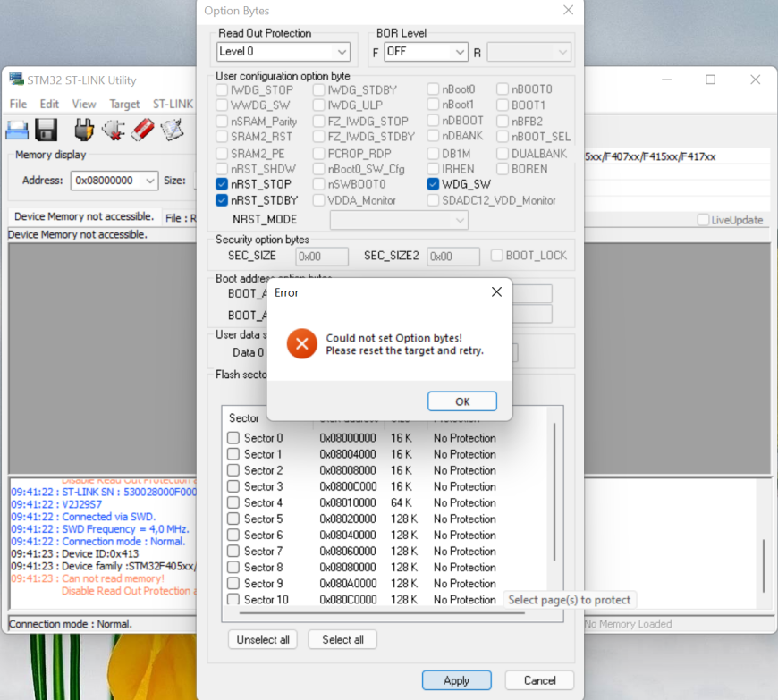Tick the Sector 3 checkbox
The height and width of the screenshot is (700, 778).
[233, 486]
